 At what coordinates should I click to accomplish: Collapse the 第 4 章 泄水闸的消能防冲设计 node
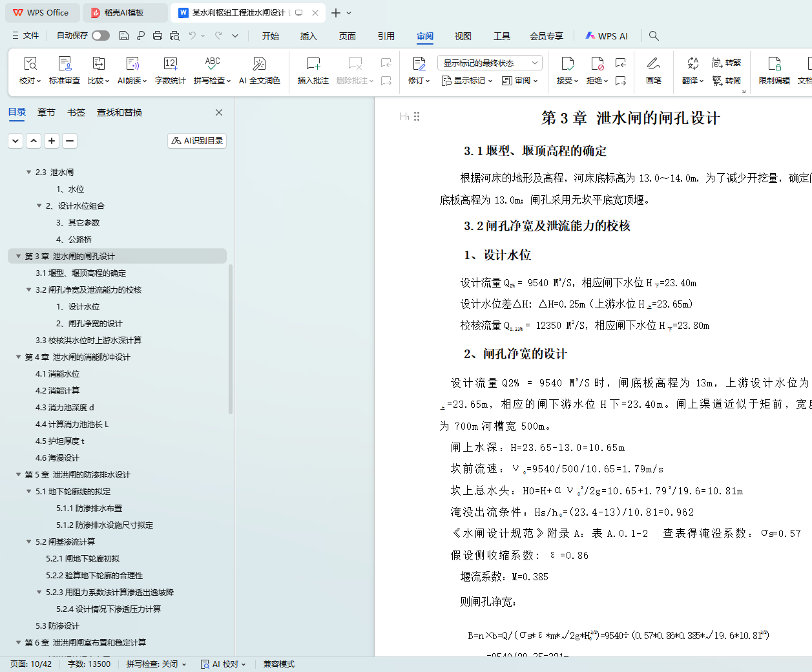tap(18, 357)
